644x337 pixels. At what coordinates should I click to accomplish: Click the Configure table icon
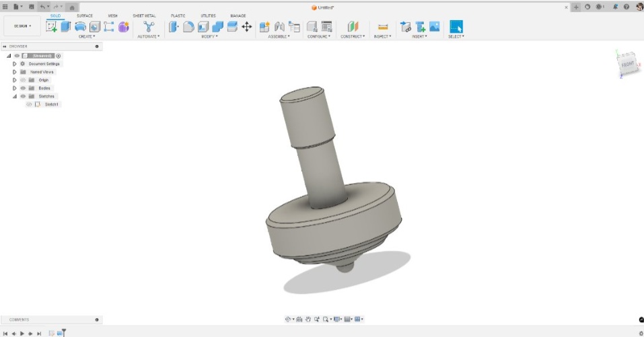tap(326, 27)
